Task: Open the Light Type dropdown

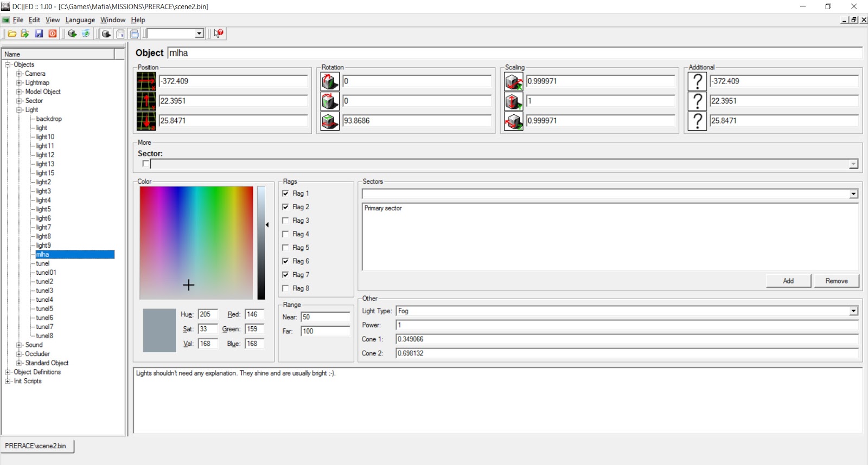Action: click(x=853, y=311)
